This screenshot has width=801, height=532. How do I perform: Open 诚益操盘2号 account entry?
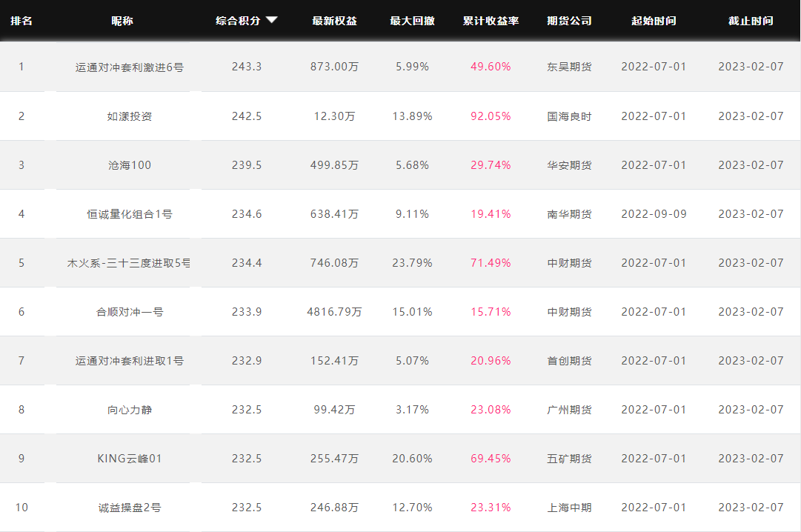pyautogui.click(x=129, y=508)
